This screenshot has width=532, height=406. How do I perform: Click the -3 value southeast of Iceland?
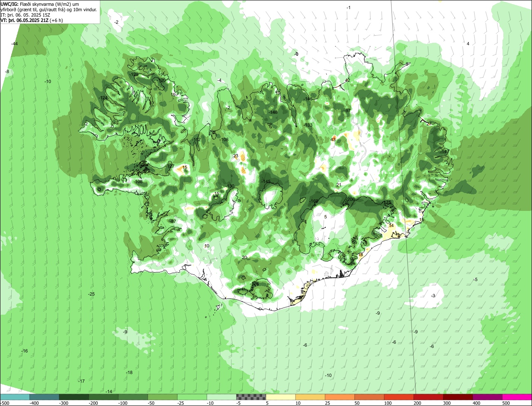pyautogui.click(x=433, y=296)
